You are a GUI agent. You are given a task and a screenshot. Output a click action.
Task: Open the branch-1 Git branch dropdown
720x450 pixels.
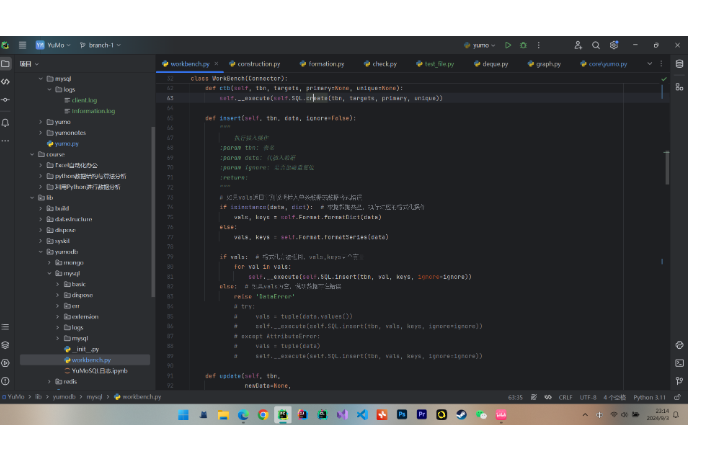(101, 45)
